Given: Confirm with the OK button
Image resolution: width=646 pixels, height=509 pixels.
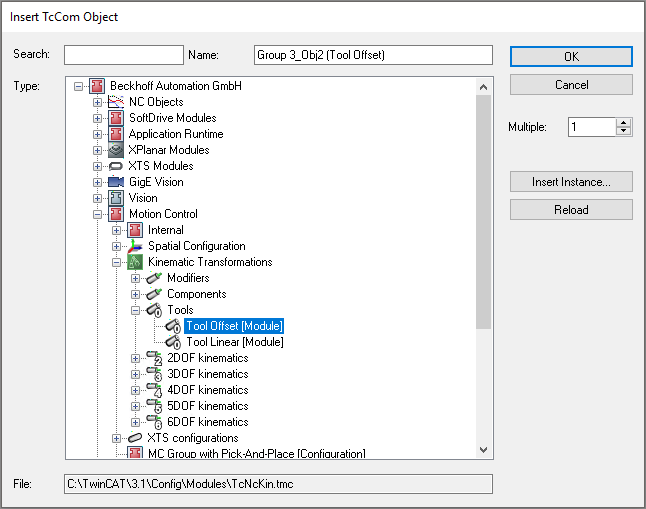Looking at the screenshot, I should click(571, 56).
